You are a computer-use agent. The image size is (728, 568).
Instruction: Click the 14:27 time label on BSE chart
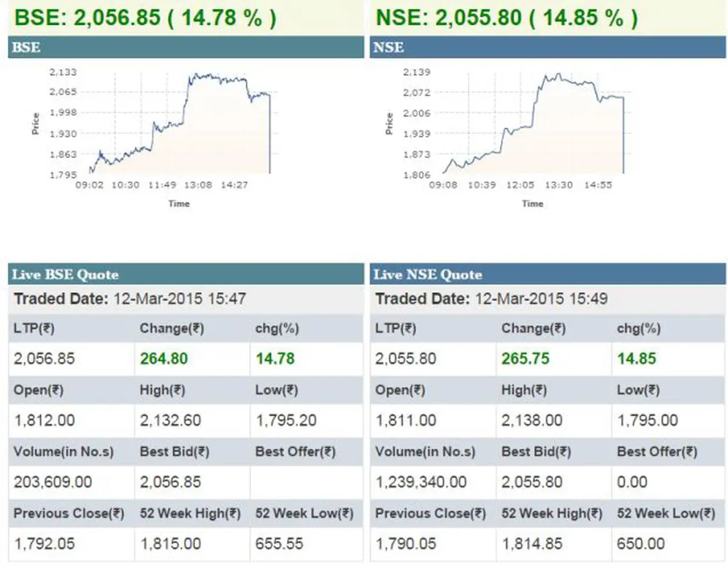[x=235, y=185]
